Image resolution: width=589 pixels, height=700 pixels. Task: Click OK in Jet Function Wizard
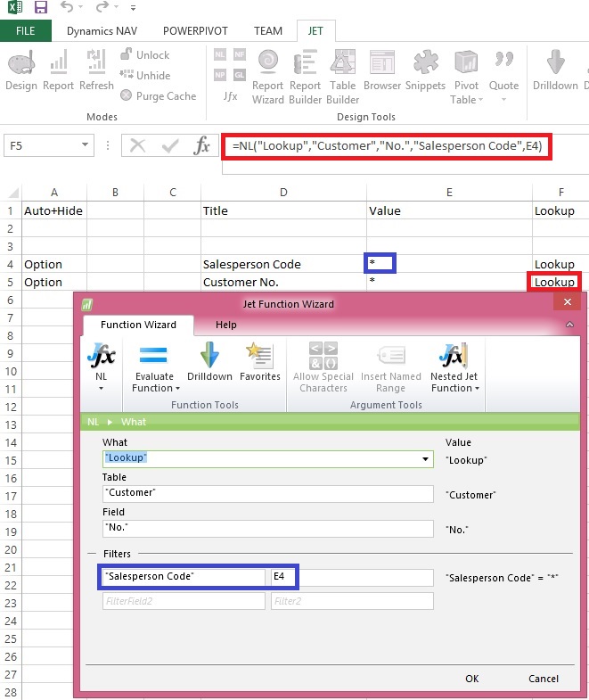point(471,679)
